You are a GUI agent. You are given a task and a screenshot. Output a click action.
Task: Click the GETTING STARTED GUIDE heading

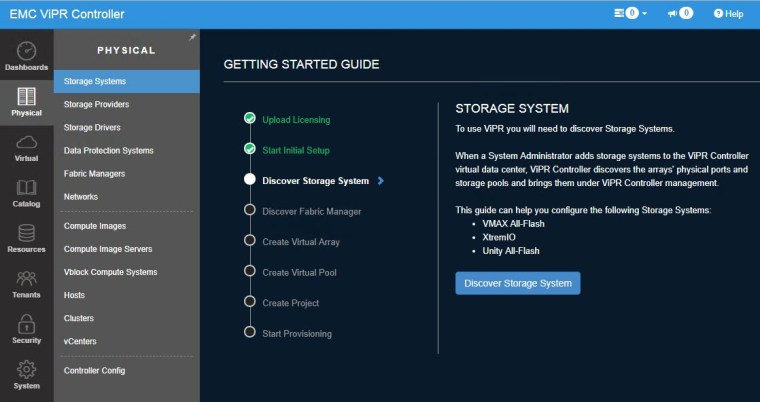click(301, 64)
